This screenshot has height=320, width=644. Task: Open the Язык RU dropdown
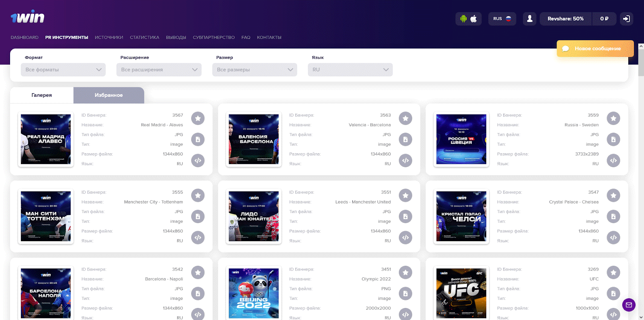(x=350, y=70)
